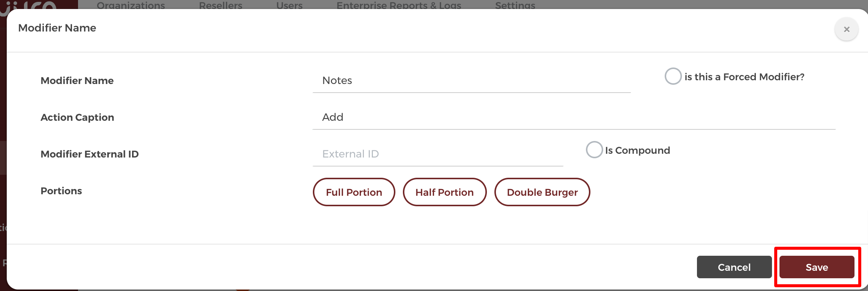Cancel the modifier edits
Viewport: 868px width, 291px height.
[734, 267]
